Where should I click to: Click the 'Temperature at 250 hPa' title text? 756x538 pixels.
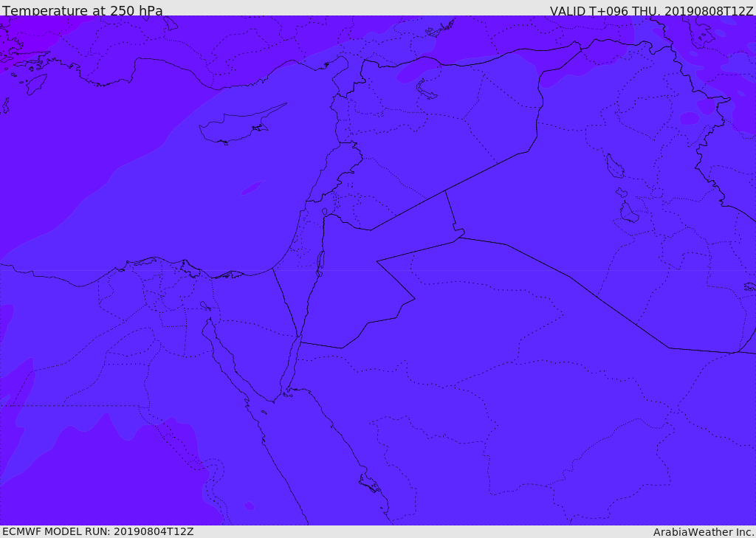[83, 10]
